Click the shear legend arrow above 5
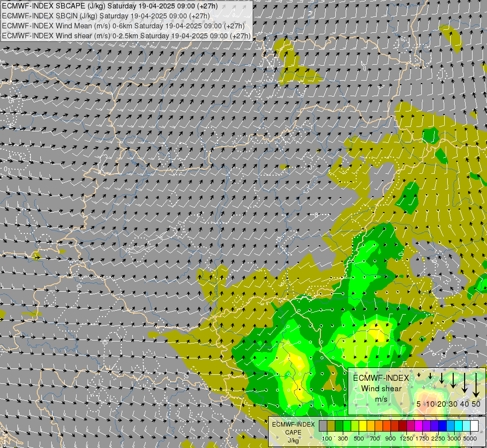The height and width of the screenshot is (448, 487). pos(419,375)
